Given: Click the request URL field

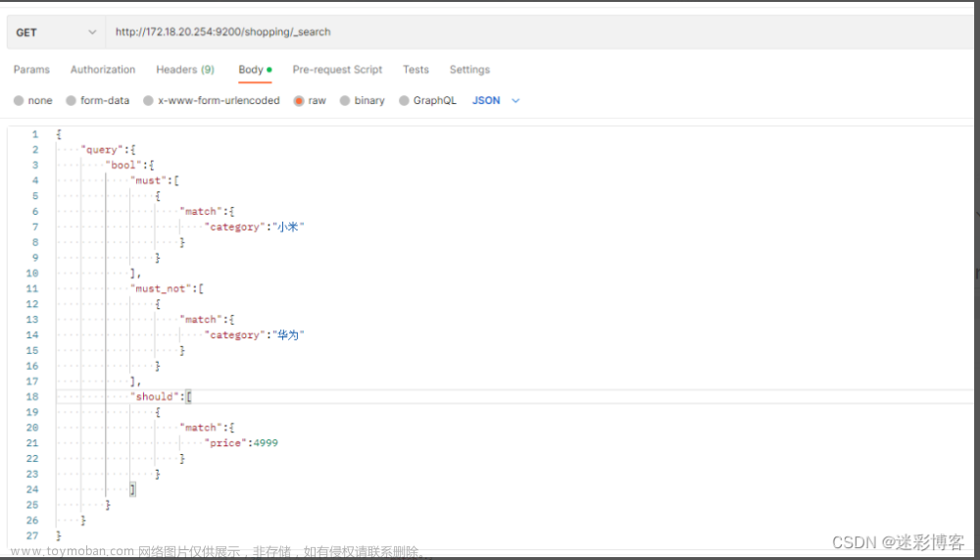Looking at the screenshot, I should pyautogui.click(x=539, y=32).
